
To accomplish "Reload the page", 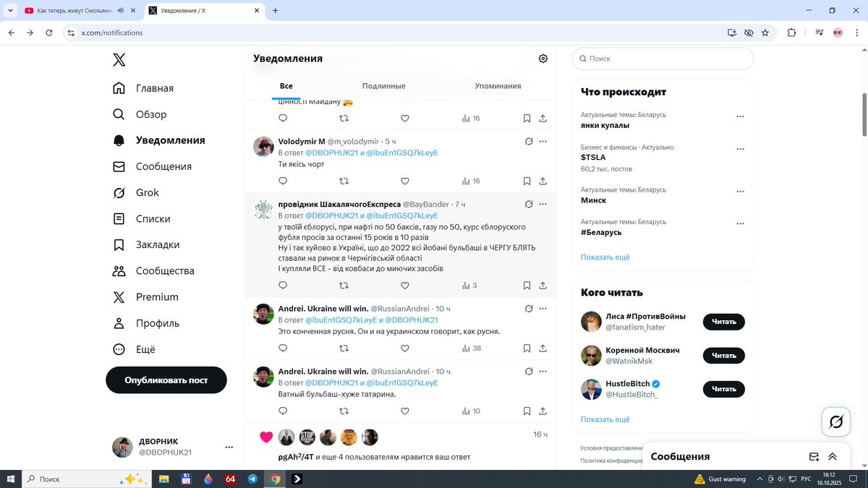I will pyautogui.click(x=48, y=33).
